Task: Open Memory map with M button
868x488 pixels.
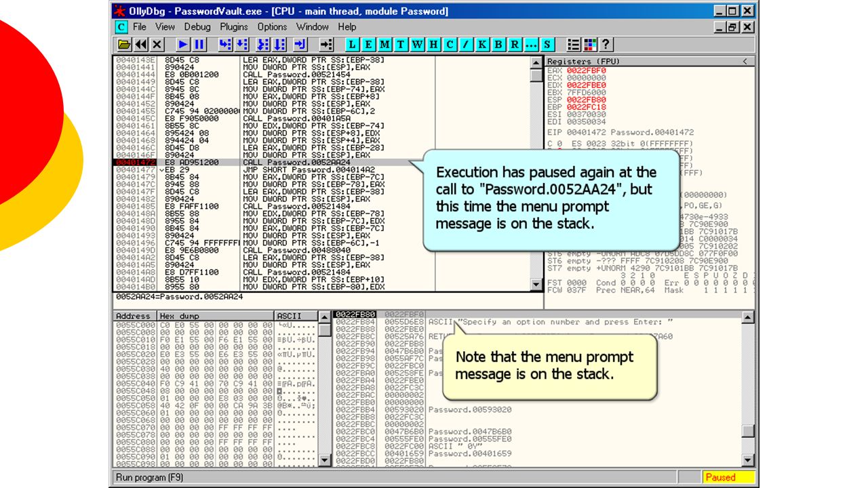Action: [384, 45]
